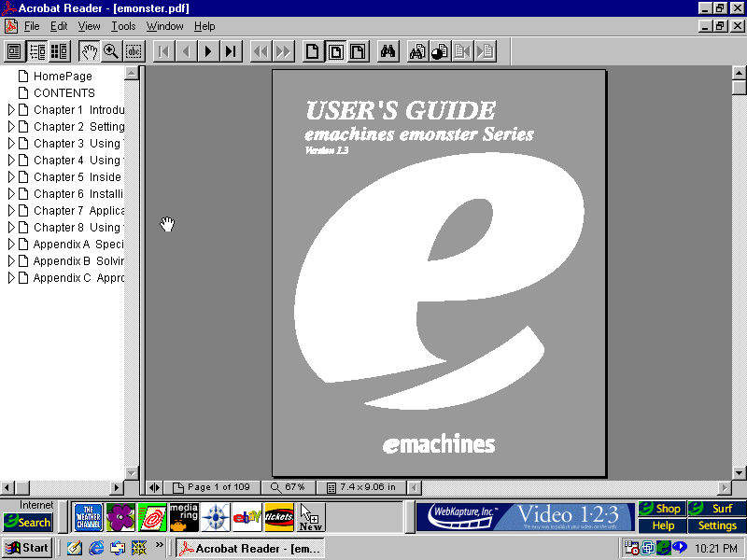This screenshot has width=747, height=560.
Task: Set Actual Size page view
Action: pos(313,51)
